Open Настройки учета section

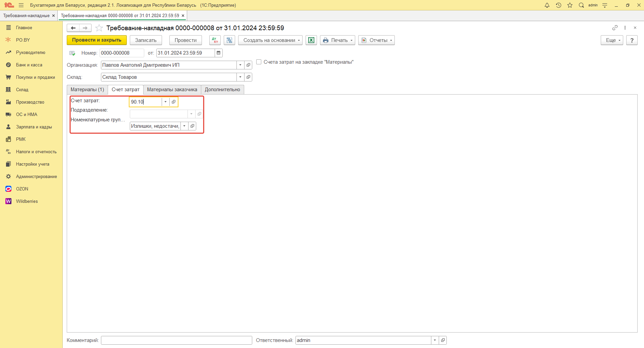pos(33,164)
